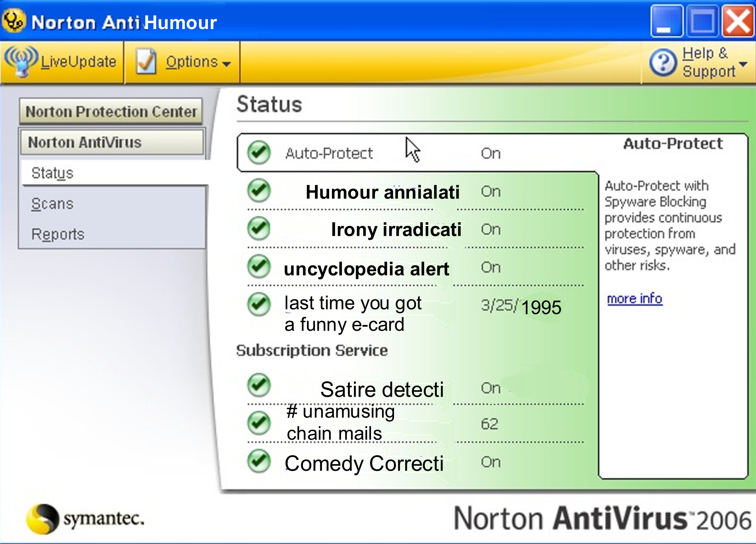Click the Options checklist icon
The width and height of the screenshot is (756, 544).
(146, 61)
